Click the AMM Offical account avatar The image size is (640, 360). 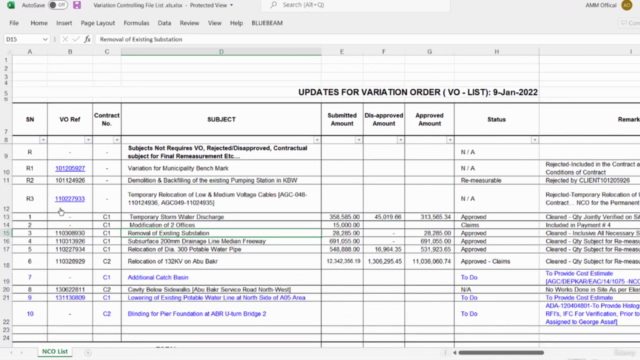626,5
